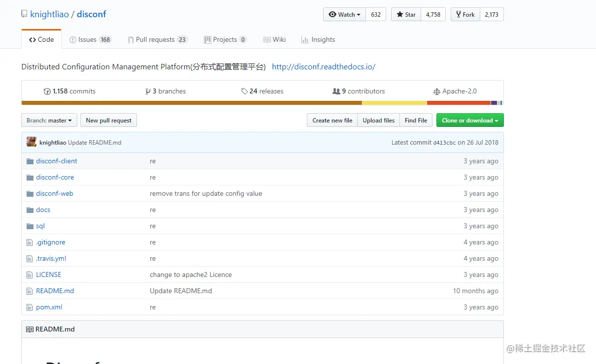This screenshot has width=596, height=364.
Task: Click the folder icon for sql
Action: tap(30, 226)
